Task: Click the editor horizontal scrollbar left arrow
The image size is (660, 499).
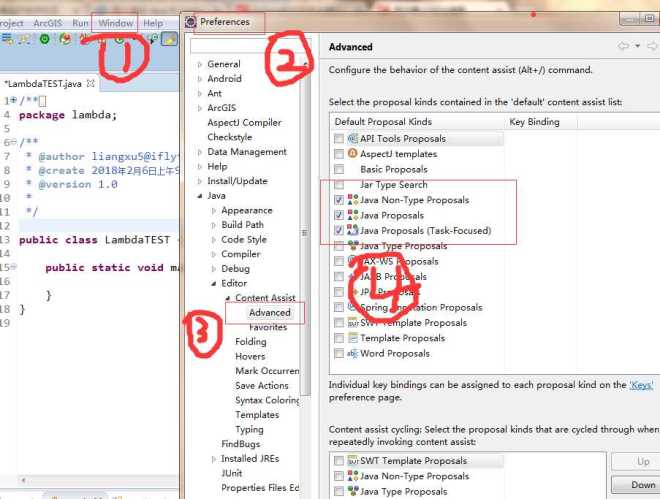Action: tap(24, 480)
